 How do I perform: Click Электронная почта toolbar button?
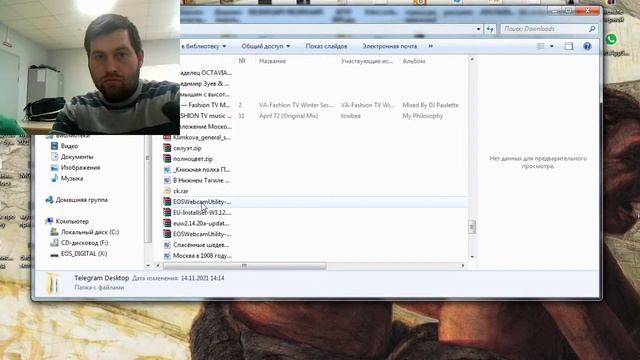pos(390,46)
